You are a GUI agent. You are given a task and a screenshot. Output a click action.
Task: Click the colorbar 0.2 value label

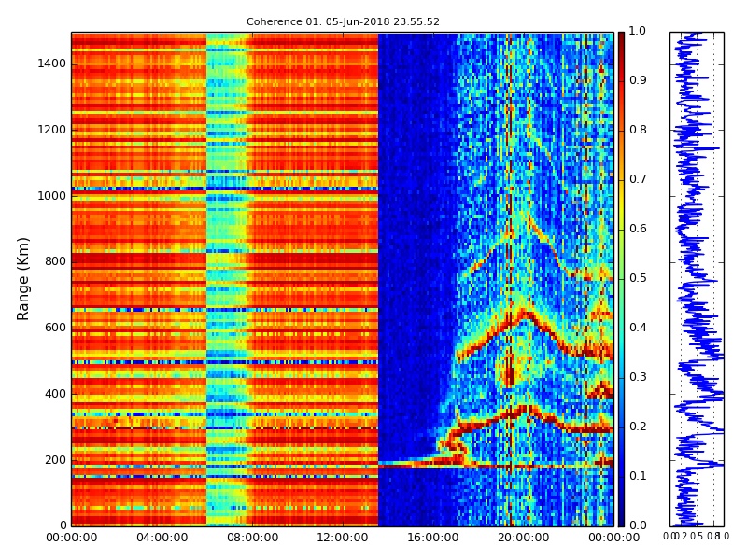click(638, 427)
